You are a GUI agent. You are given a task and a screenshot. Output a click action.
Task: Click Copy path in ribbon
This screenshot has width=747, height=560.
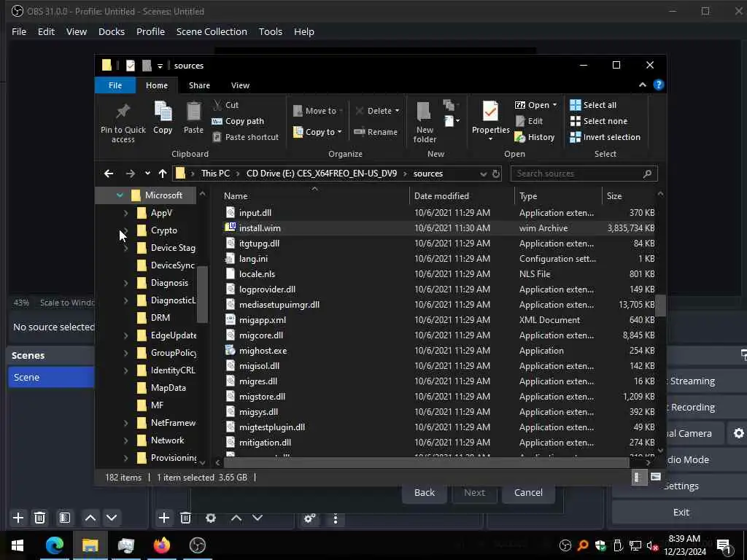(x=238, y=121)
